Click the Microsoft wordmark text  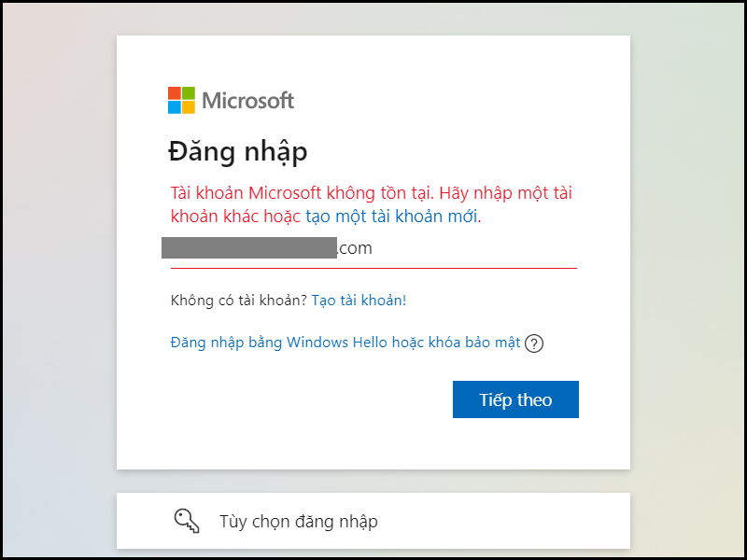(248, 100)
